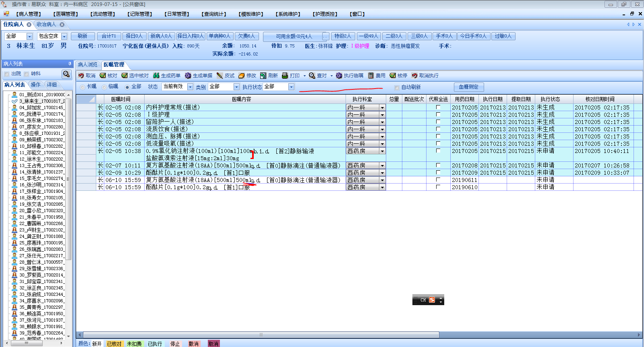This screenshot has height=347, width=644.
Task: Click the 选中核对 toolbar icon
Action: (x=124, y=76)
